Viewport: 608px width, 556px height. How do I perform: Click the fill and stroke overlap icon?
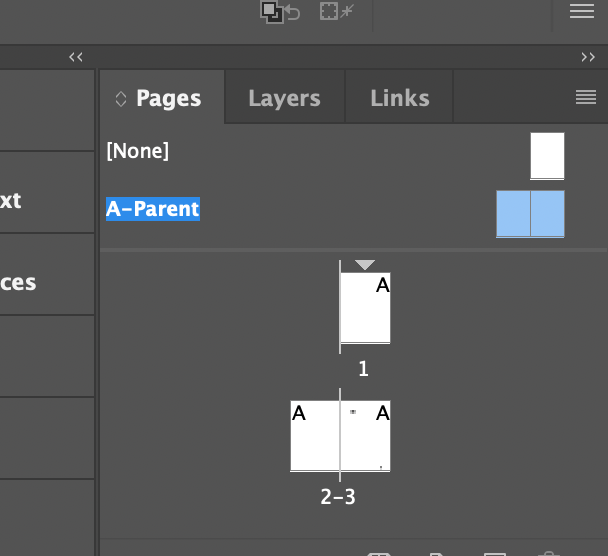[x=272, y=12]
